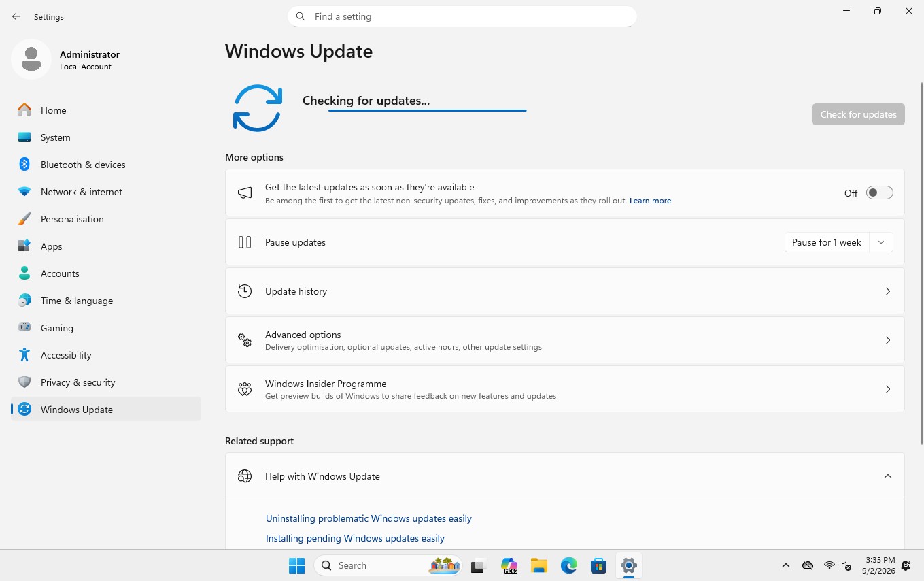
Task: Toggle Get the latest updates switch
Action: (x=880, y=193)
